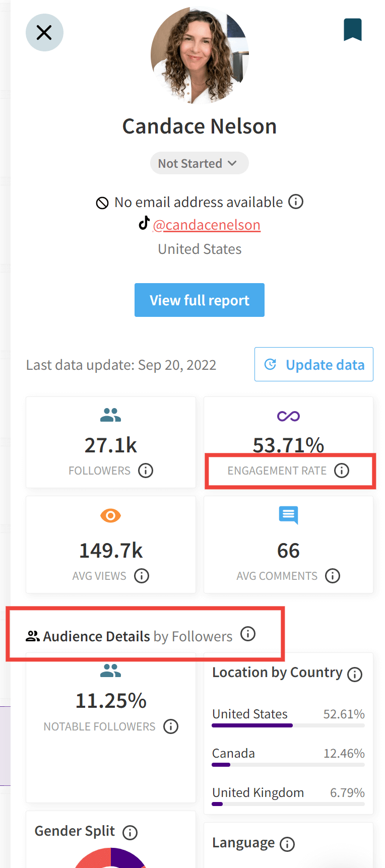Click the Audience Details people icon
Screen dimensions: 385x868
pyautogui.click(x=32, y=635)
